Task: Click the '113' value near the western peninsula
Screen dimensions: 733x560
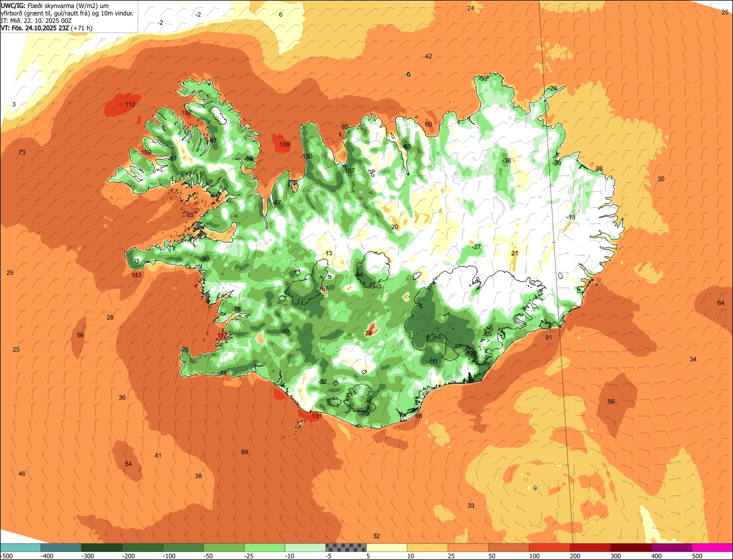Action: point(136,275)
